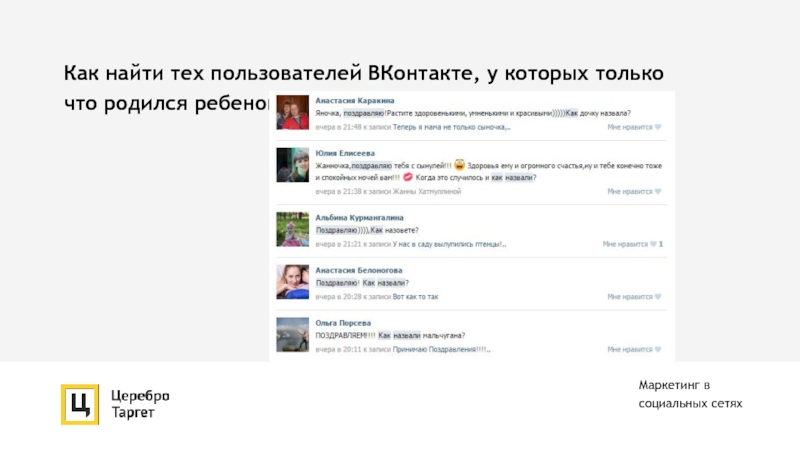800x450 pixels.
Task: Click heart icon in Анастасия Белоногова's comment row
Action: (658, 296)
